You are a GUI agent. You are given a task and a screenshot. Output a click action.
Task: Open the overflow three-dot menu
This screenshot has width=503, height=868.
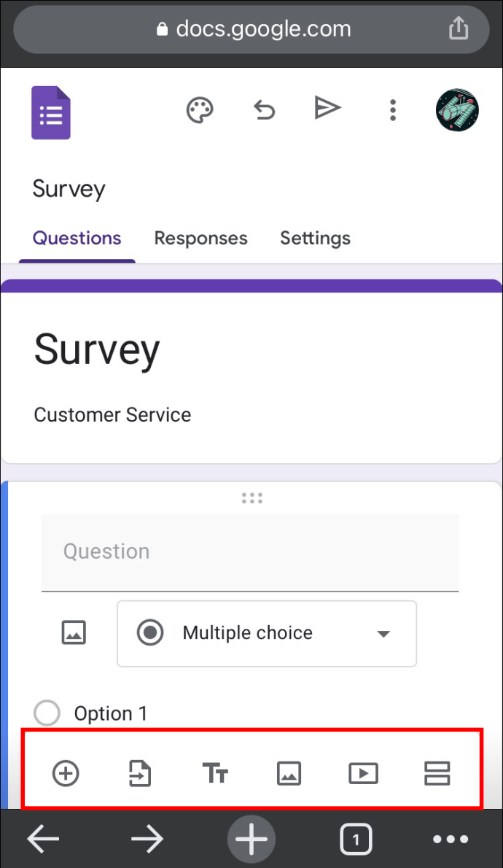(392, 109)
